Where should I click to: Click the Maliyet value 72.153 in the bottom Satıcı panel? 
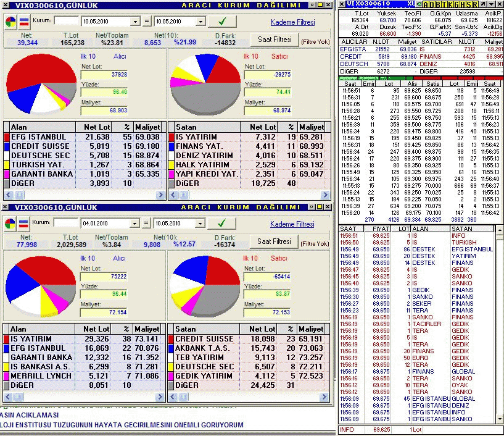click(267, 312)
